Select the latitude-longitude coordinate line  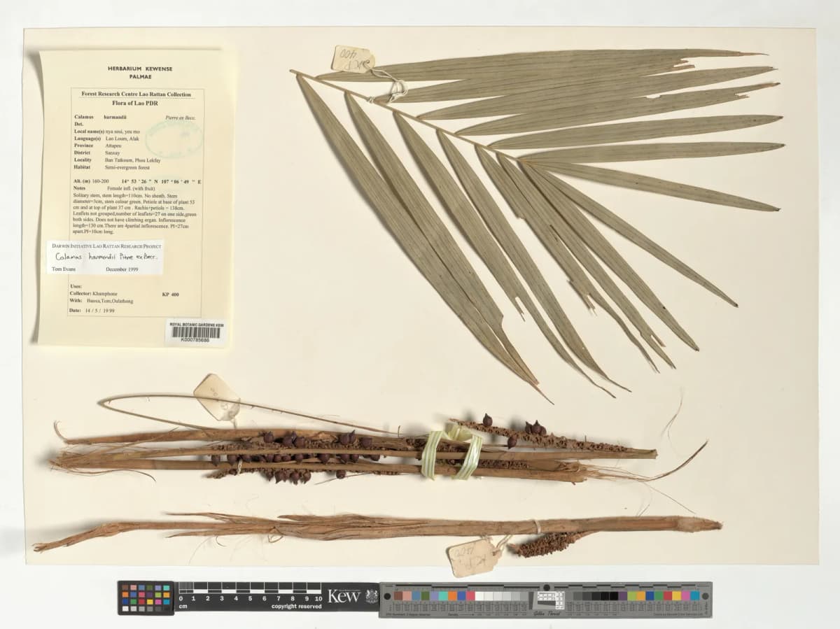click(x=161, y=181)
